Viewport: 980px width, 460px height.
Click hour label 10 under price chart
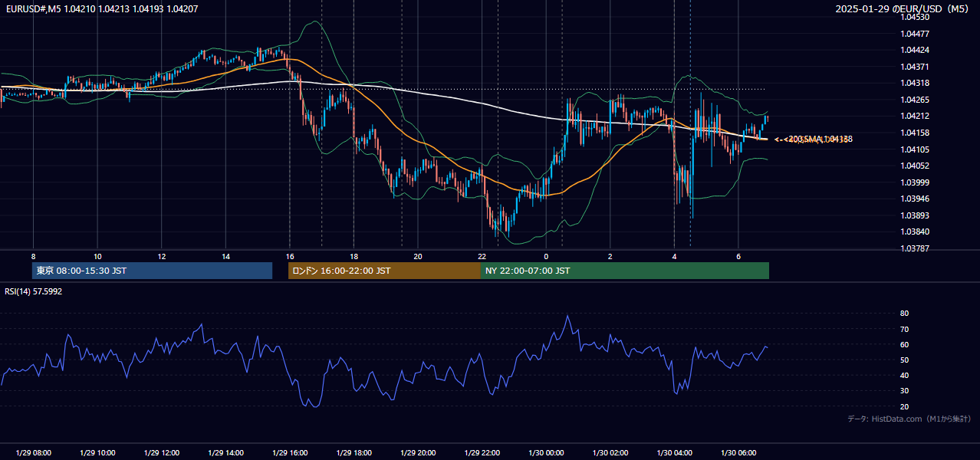tap(97, 256)
